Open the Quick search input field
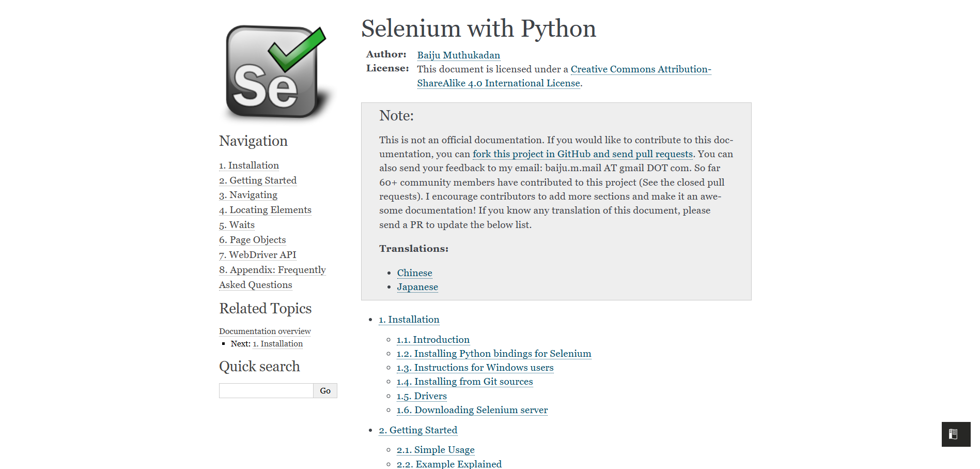Viewport: 980px width, 469px height. click(x=266, y=390)
